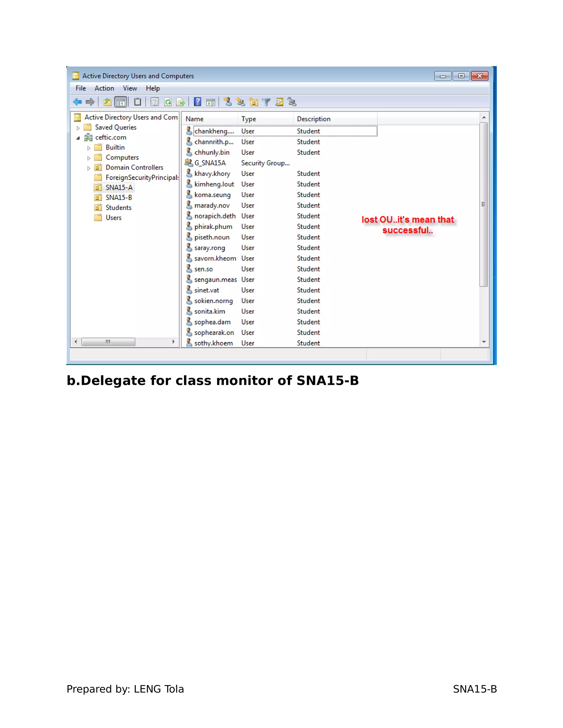The height and width of the screenshot is (728, 563).
Task: Click the Export List icon
Action: coord(180,102)
